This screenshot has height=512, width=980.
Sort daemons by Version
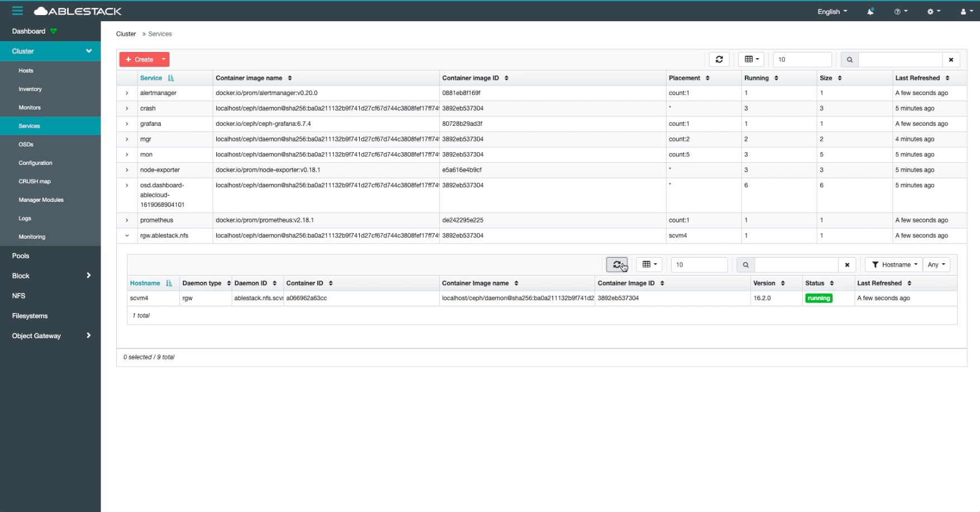782,283
